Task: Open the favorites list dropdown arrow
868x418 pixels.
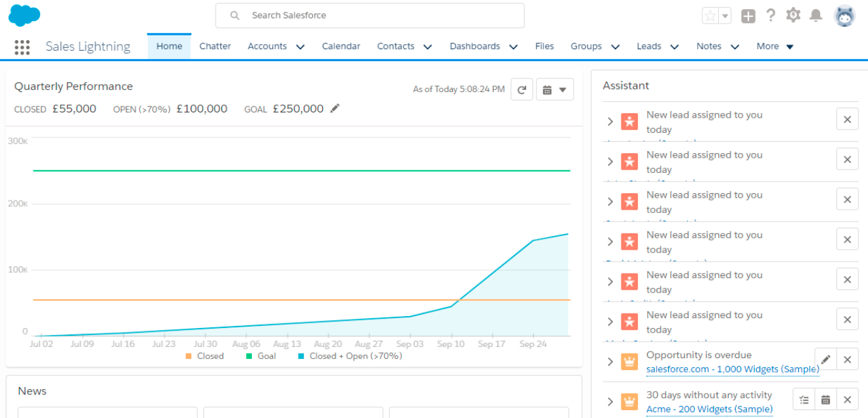Action: [x=725, y=16]
